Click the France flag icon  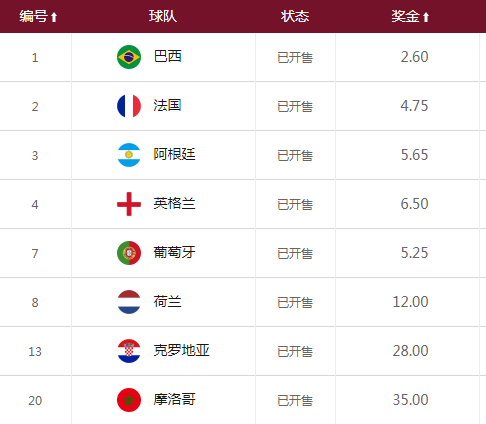[x=129, y=106]
